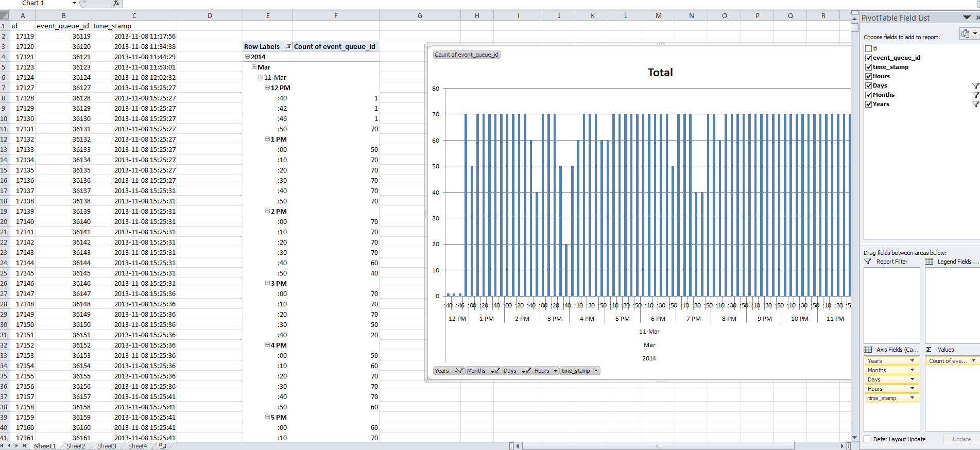The image size is (980, 450).
Task: Enable Defer Layout Update checkbox
Action: coord(867,439)
